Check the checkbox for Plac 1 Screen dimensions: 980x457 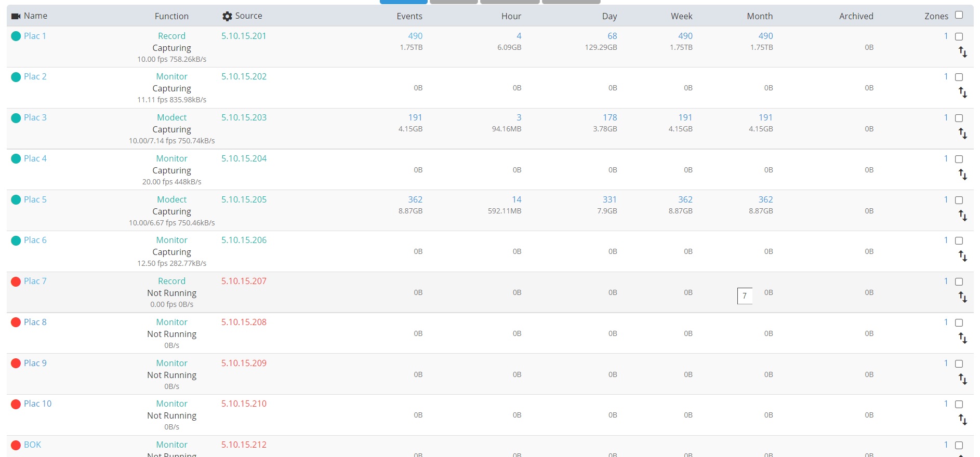[x=959, y=37]
